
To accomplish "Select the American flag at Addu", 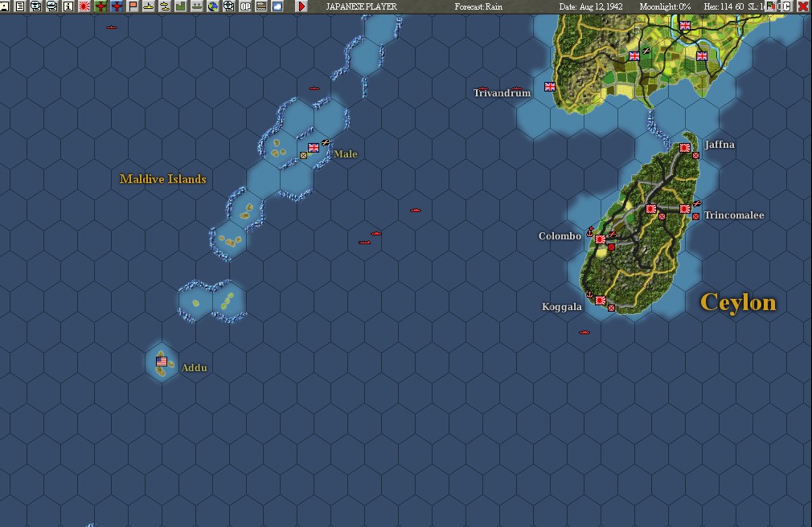I will (x=162, y=362).
